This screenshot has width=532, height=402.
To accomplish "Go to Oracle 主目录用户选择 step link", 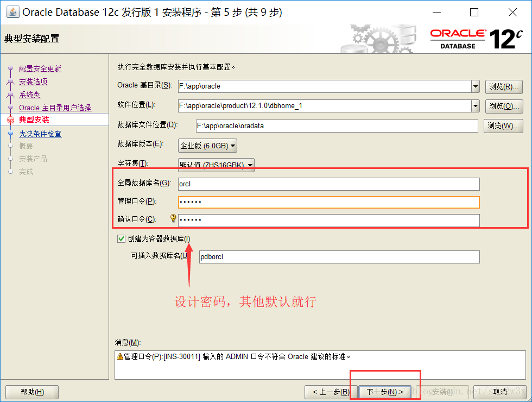I will 55,108.
